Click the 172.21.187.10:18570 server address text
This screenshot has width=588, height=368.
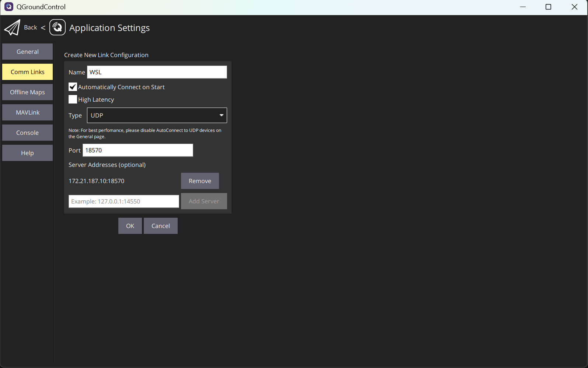tap(97, 181)
